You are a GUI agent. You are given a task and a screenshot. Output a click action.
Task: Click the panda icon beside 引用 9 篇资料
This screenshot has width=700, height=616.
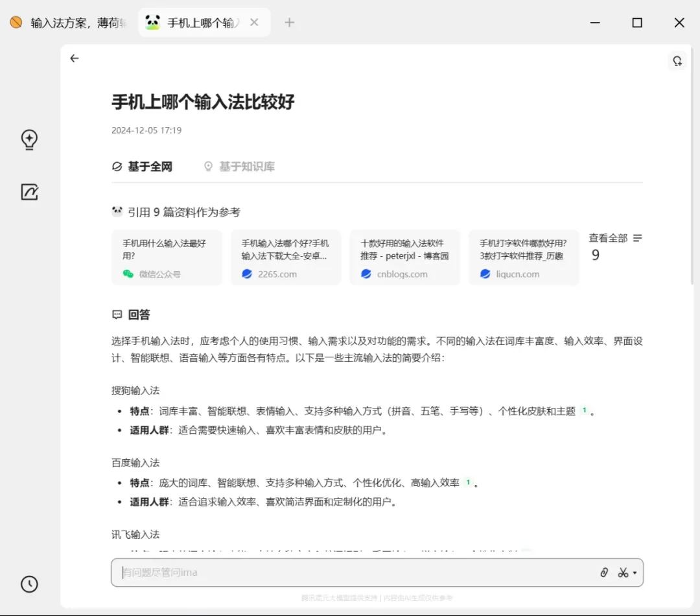pyautogui.click(x=117, y=211)
